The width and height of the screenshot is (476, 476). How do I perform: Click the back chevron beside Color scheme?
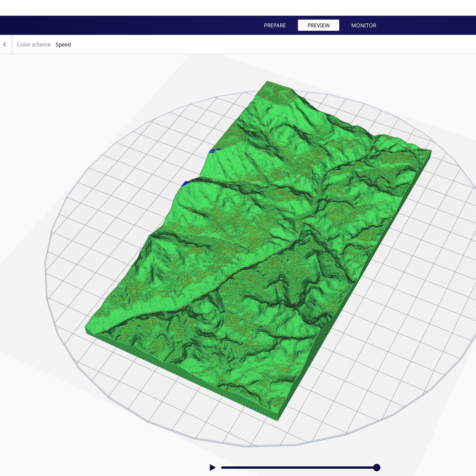[x=5, y=44]
